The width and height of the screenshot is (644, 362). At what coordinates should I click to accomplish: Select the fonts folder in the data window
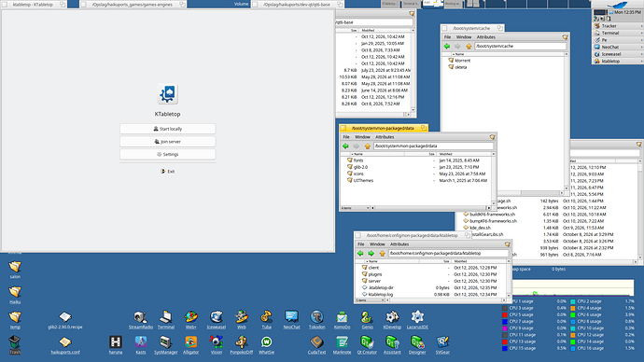click(x=356, y=160)
